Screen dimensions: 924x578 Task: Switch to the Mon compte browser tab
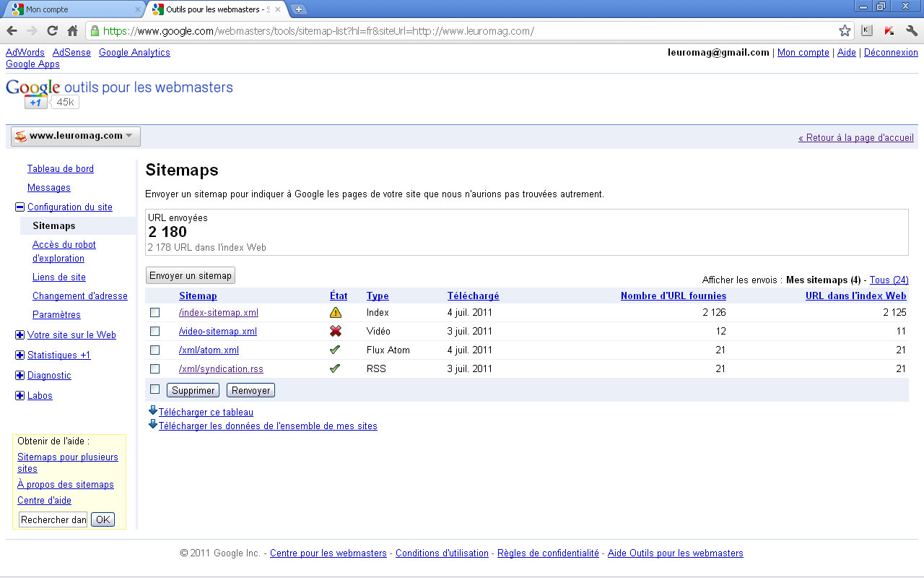(72, 9)
